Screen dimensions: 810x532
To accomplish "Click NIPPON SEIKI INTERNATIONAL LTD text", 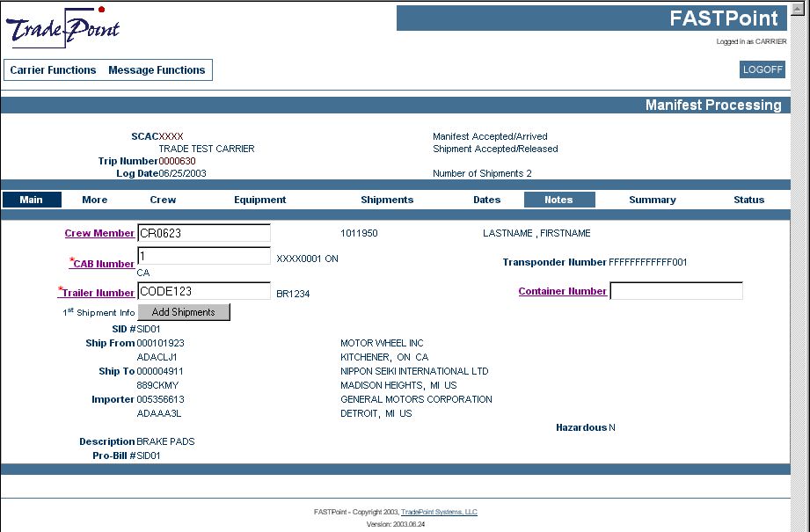I will point(414,371).
